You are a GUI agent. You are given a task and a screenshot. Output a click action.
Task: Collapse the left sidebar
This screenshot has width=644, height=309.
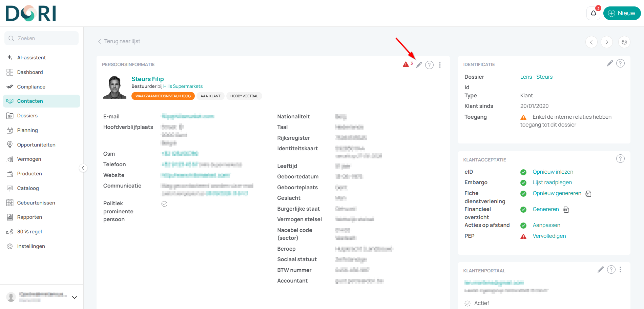pos(83,168)
